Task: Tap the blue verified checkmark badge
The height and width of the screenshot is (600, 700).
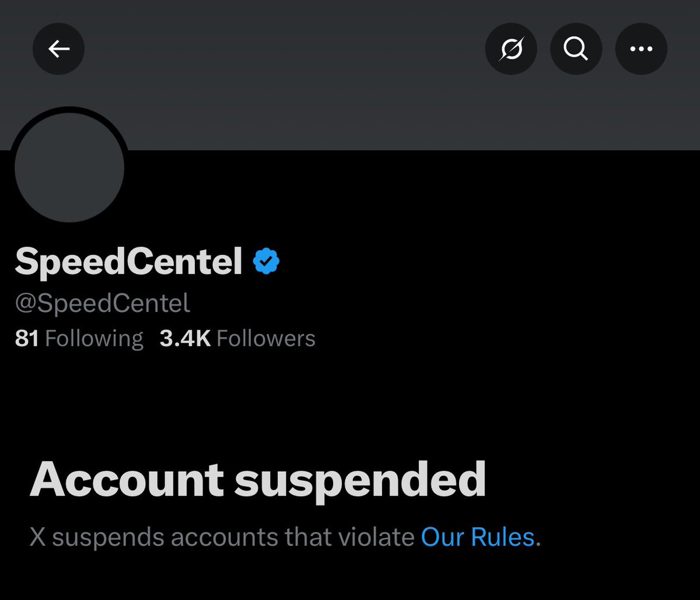Action: 266,261
